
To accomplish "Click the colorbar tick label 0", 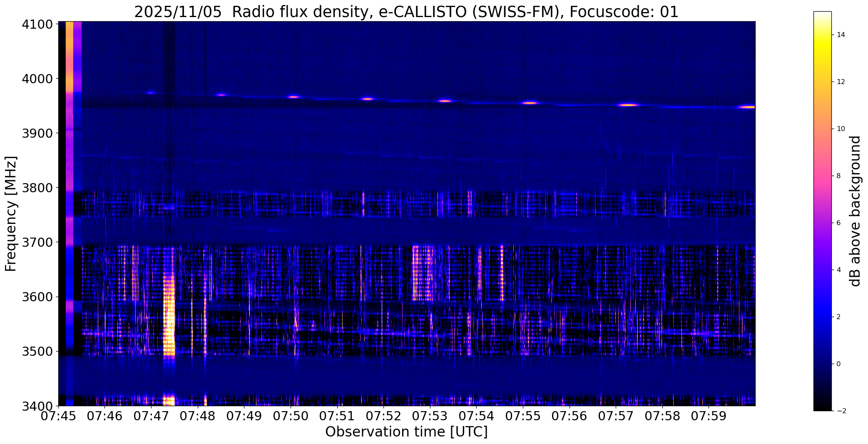I will coord(838,364).
